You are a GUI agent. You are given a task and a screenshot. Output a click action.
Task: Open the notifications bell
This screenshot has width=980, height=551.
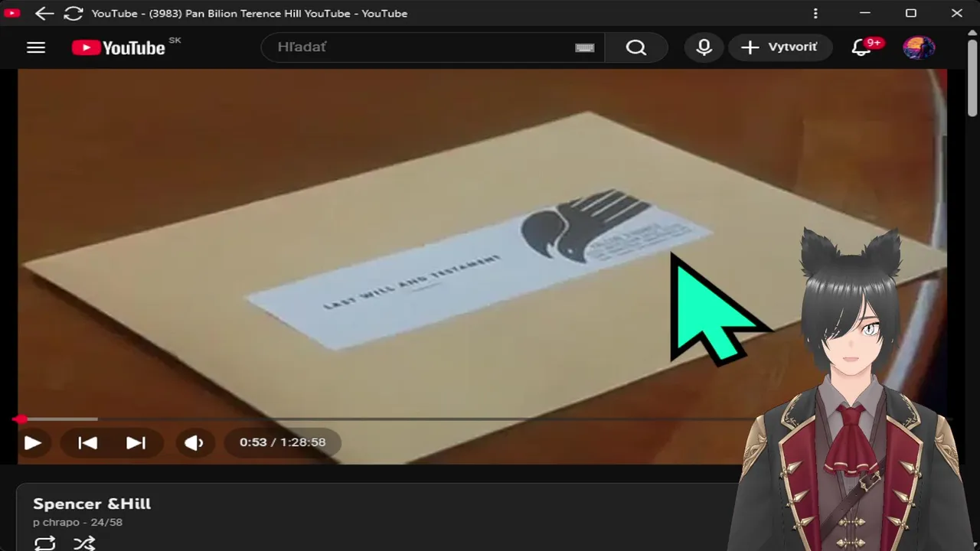tap(862, 47)
